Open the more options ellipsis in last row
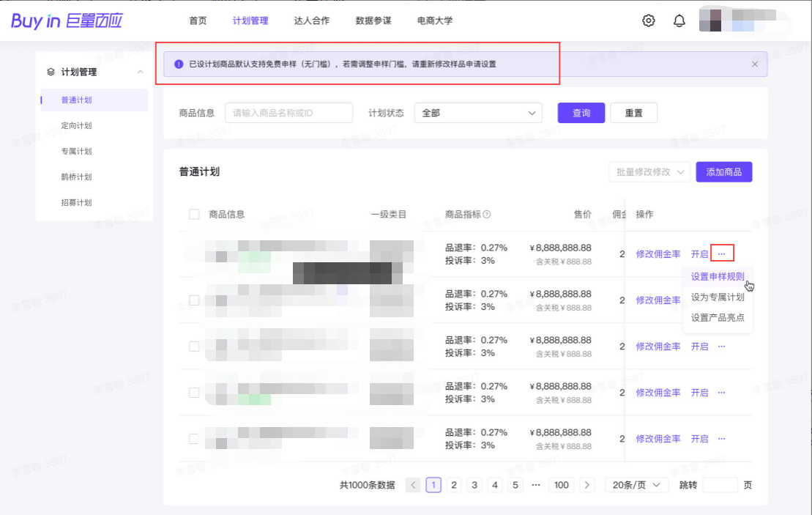Image resolution: width=812 pixels, height=515 pixels. point(721,439)
